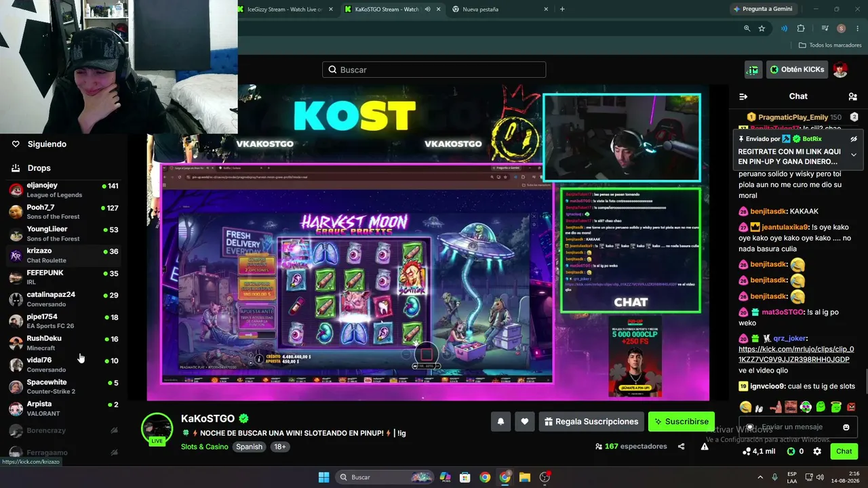Bookmark this page with the star icon

(x=762, y=28)
